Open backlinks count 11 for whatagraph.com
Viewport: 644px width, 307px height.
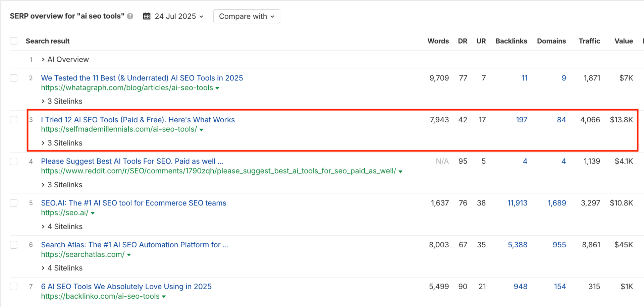click(525, 78)
